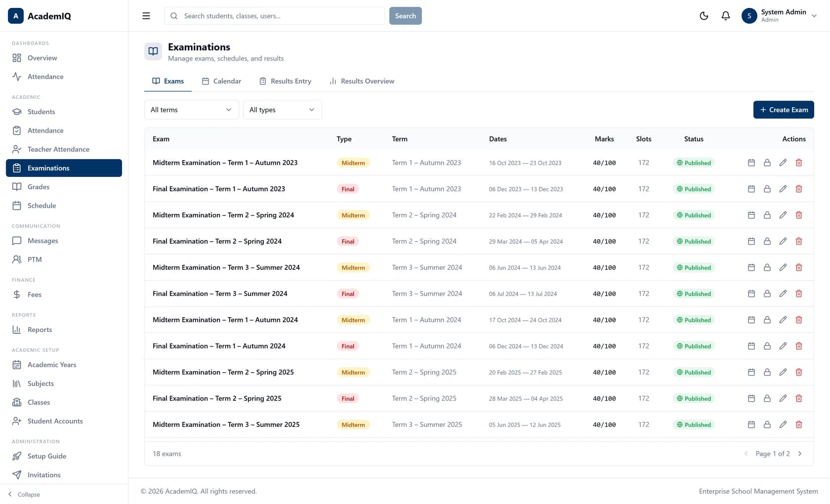Screen dimensions: 830x504
Task: Open schedule for Final Examination Term 1 Autumn 2024
Action: (751, 346)
